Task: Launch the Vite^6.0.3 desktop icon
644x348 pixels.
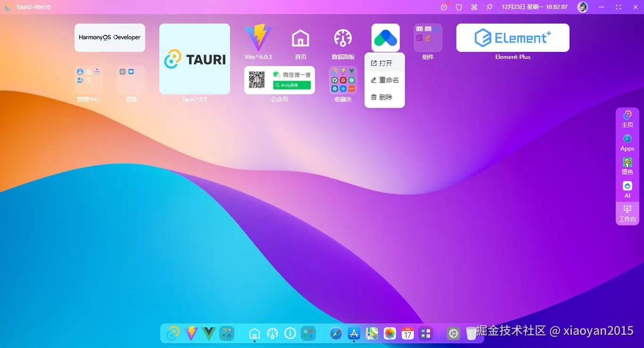Action: click(x=258, y=38)
